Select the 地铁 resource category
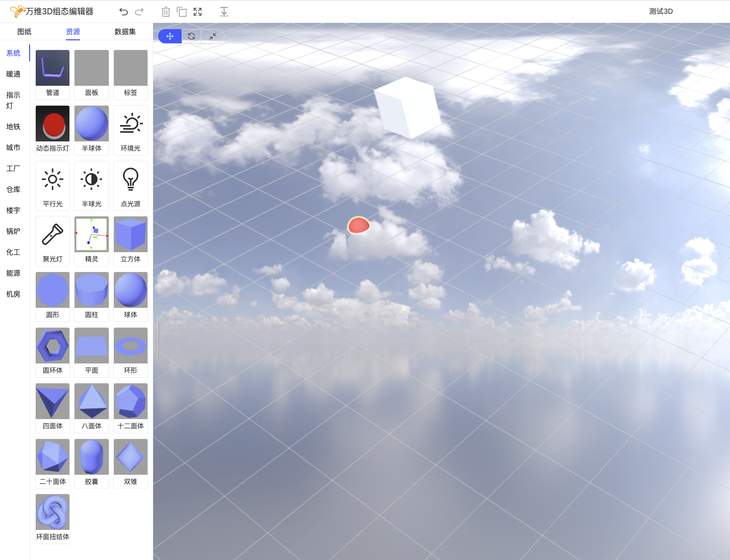Screen dimensions: 730x560 (x=13, y=127)
